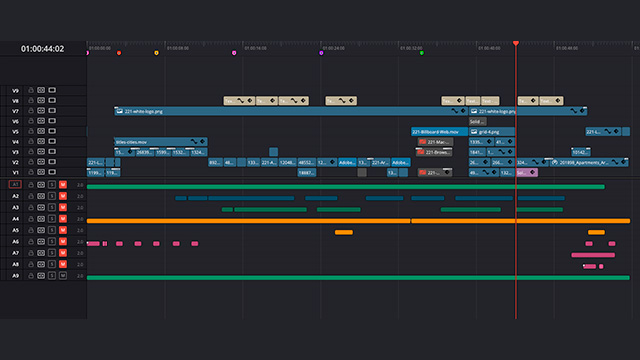Click the red playhead handle on ruler
Viewport: 640px width, 360px height.
click(516, 43)
